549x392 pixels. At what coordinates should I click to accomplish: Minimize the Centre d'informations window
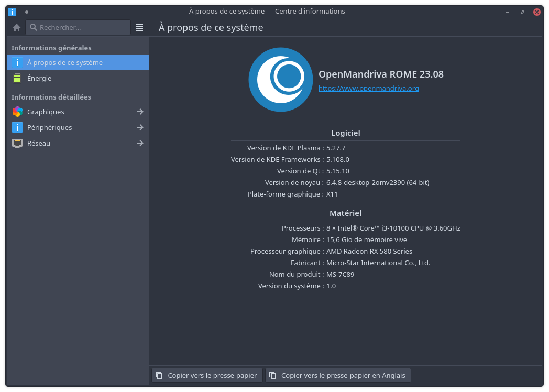coord(507,12)
